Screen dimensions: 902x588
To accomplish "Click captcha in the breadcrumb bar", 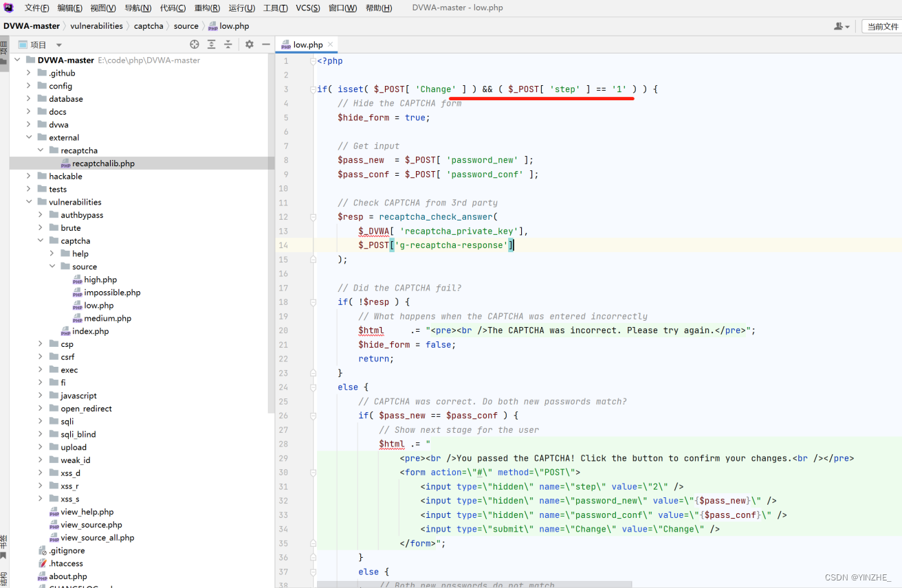I will click(148, 26).
